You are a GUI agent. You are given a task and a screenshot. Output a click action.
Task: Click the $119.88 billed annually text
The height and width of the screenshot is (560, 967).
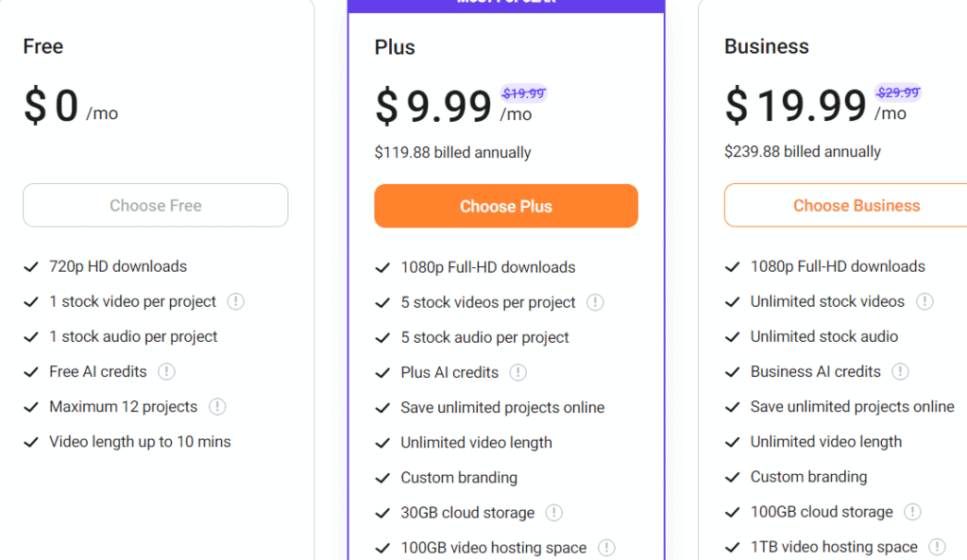pos(452,153)
